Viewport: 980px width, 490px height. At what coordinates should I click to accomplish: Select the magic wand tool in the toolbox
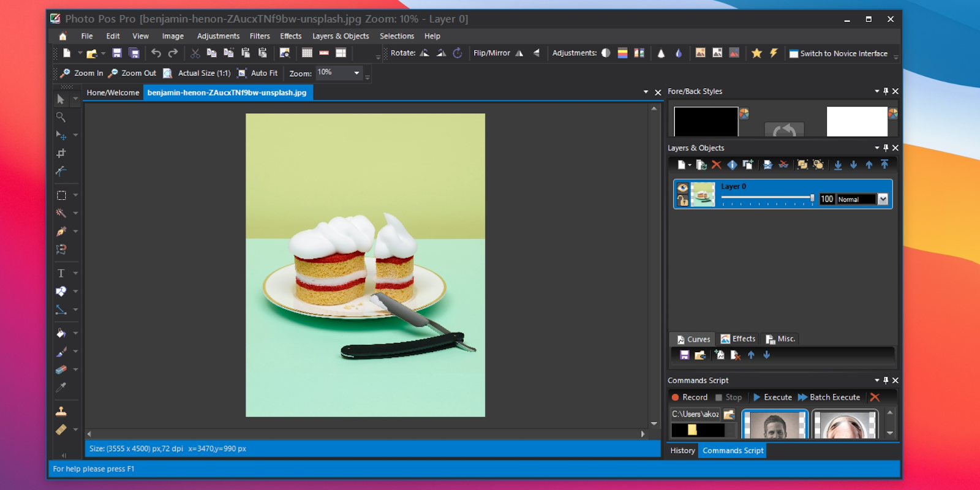(61, 213)
